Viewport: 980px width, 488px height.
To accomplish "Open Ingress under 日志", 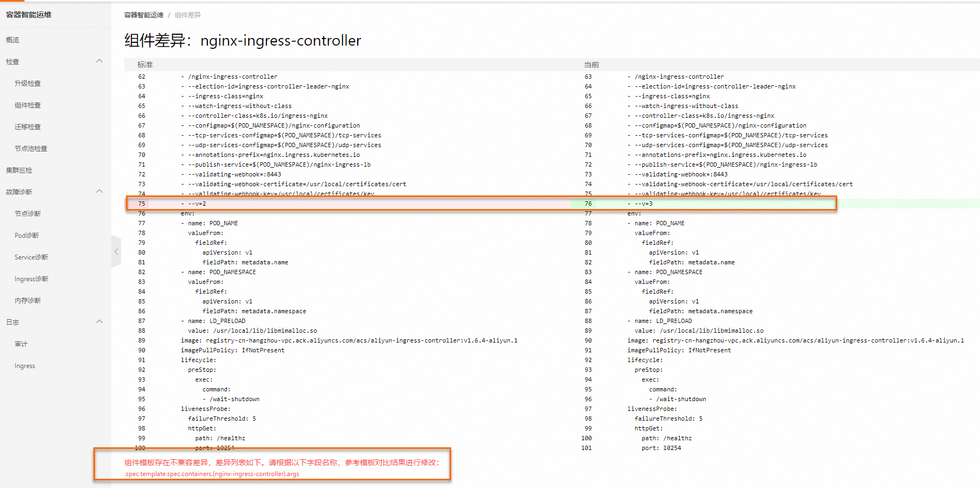I will (25, 366).
